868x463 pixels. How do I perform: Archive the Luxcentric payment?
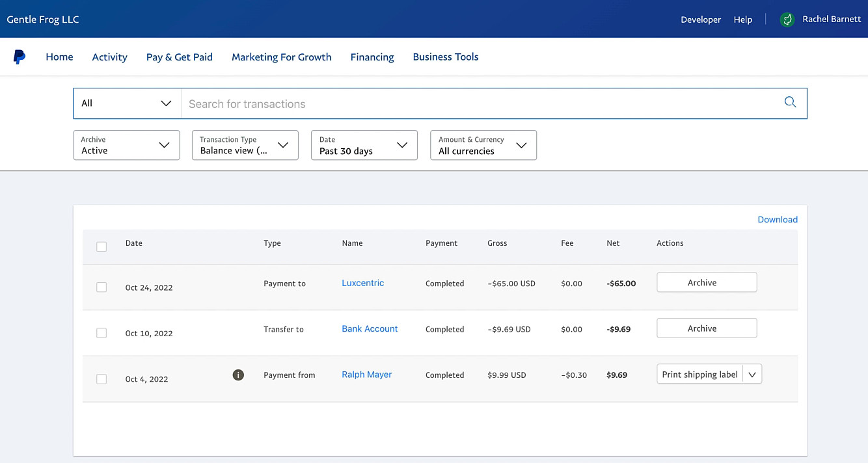point(707,282)
